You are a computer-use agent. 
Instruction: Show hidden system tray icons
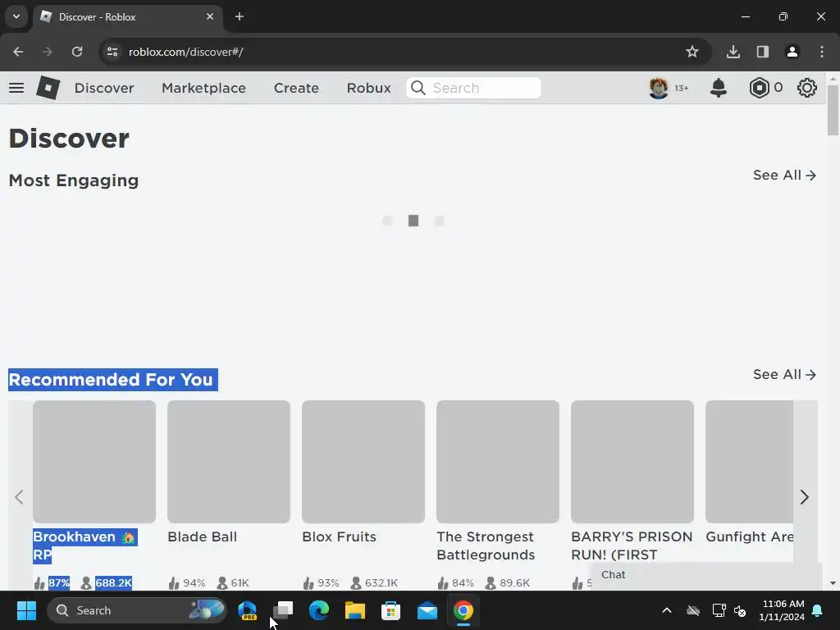(x=667, y=610)
